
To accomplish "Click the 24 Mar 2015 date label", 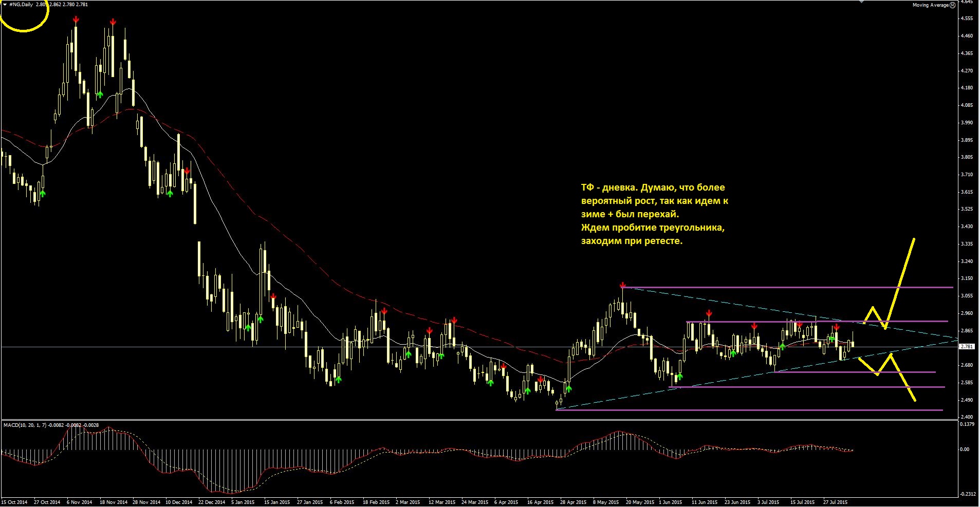I will (x=475, y=502).
